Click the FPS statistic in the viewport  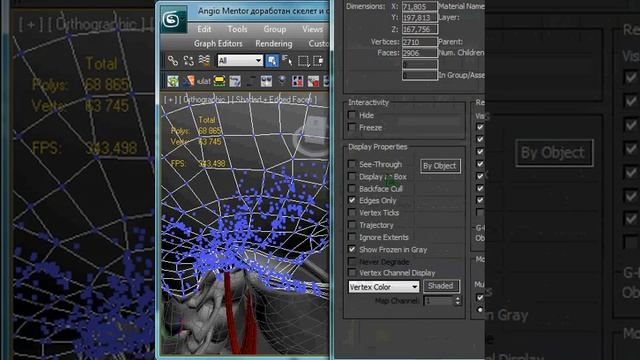tap(198, 163)
